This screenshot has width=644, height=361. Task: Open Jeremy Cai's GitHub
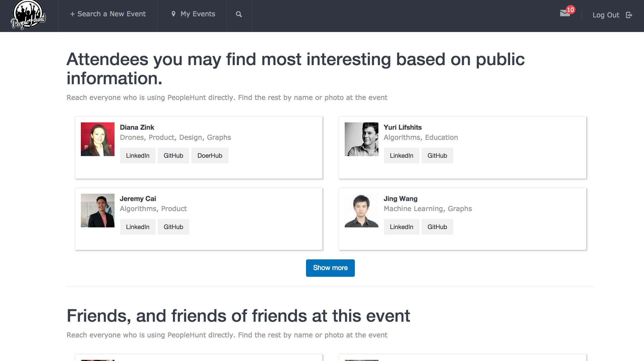(x=173, y=227)
